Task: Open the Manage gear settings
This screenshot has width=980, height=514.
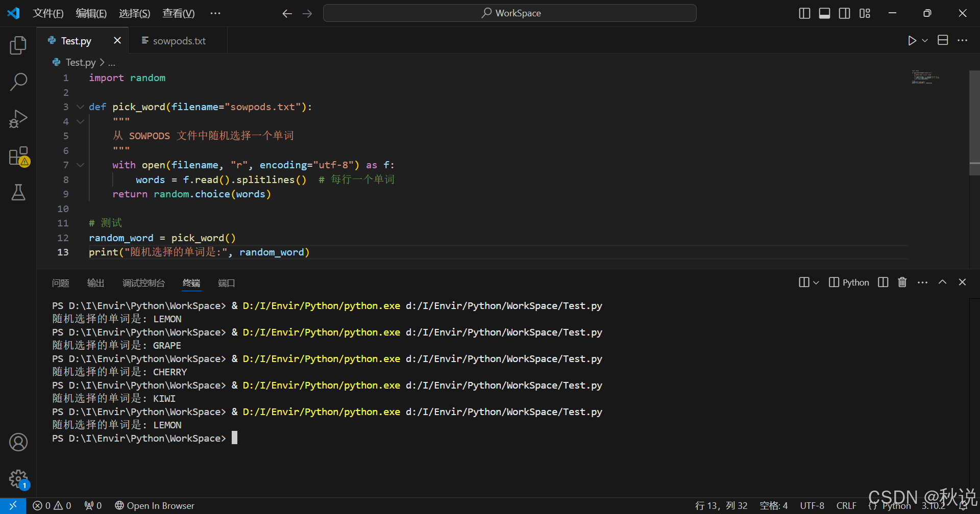Action: (x=18, y=479)
